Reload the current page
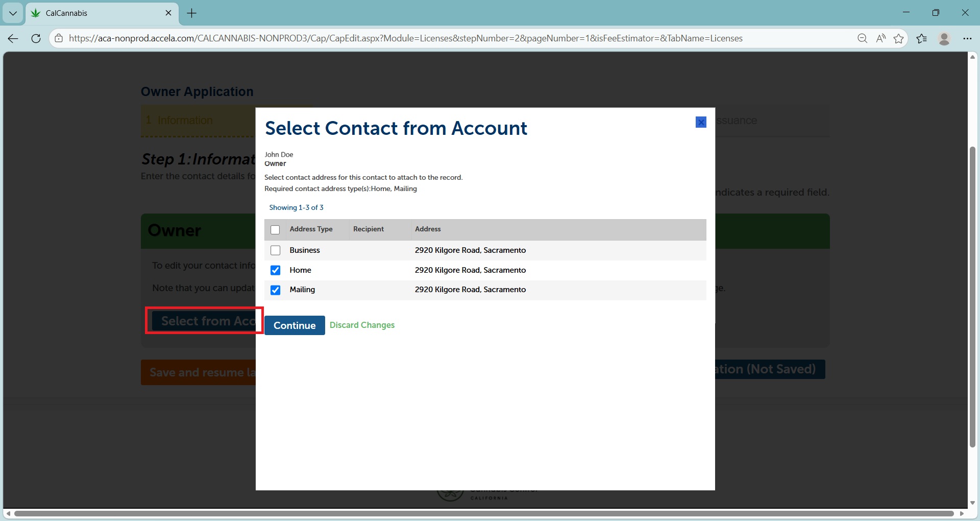Screen dimensions: 980x521 [36, 38]
